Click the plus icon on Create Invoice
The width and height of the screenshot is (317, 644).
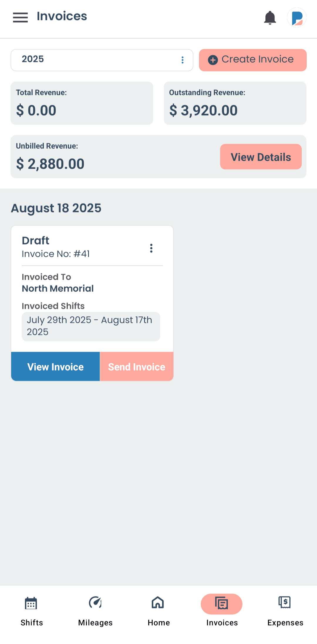point(213,60)
